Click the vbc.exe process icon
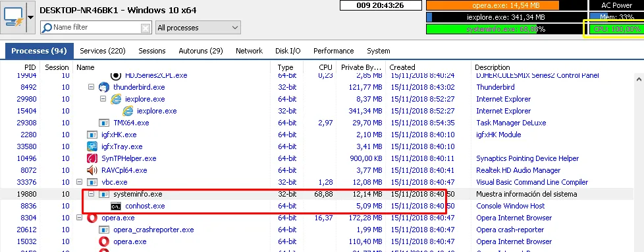The width and height of the screenshot is (644, 252). (92, 182)
